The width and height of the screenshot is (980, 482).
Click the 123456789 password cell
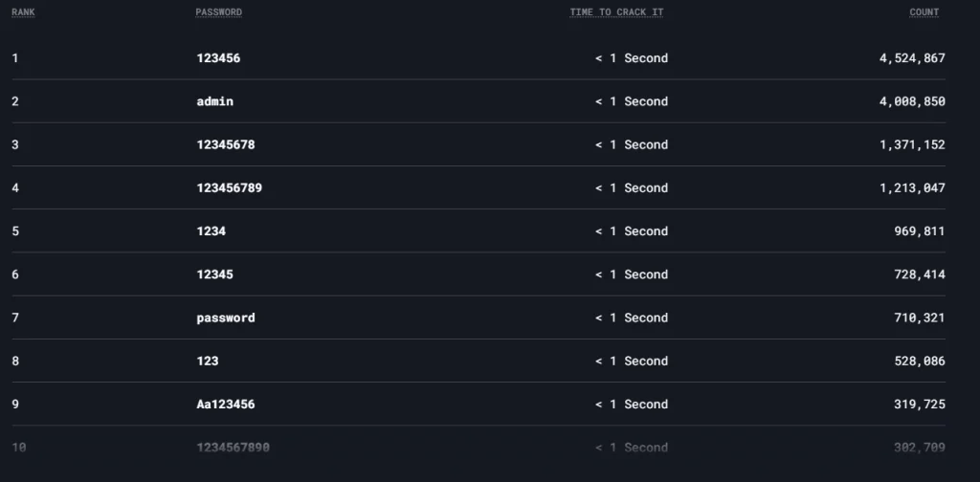[x=230, y=188]
